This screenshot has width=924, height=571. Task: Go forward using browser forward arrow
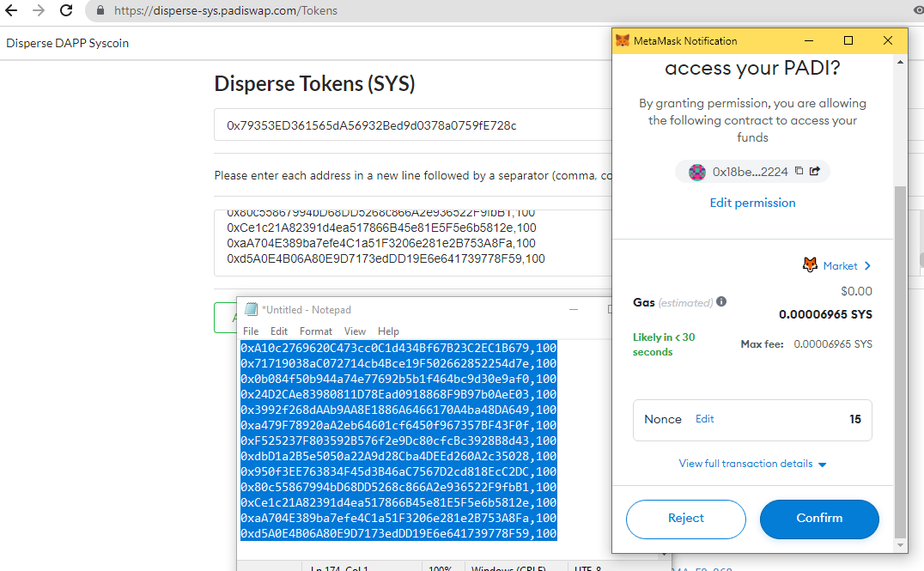pyautogui.click(x=39, y=10)
